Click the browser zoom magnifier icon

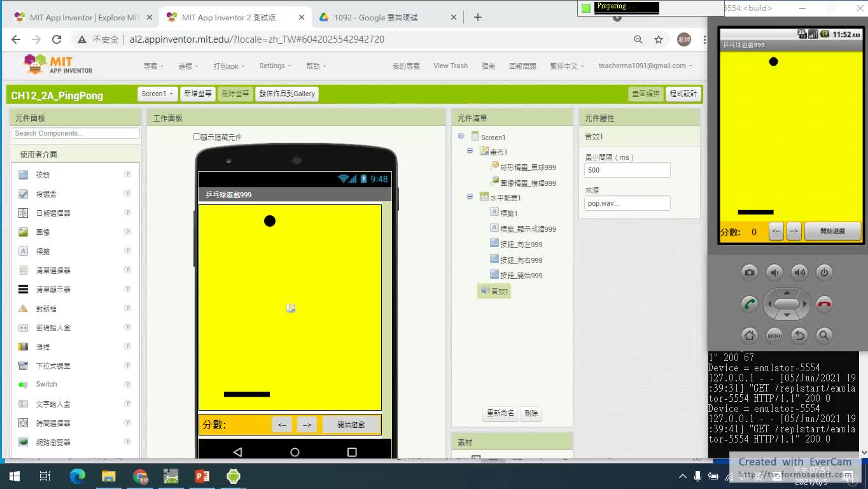(x=638, y=39)
